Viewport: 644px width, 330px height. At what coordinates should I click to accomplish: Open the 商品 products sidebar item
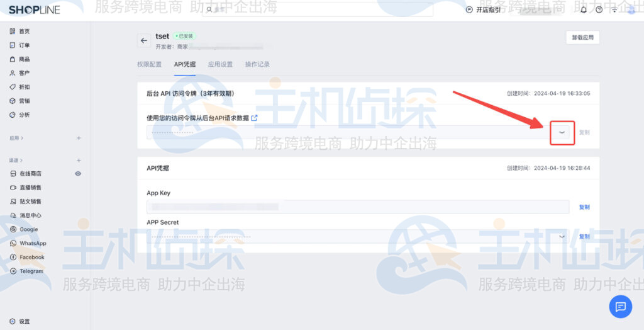(x=19, y=59)
